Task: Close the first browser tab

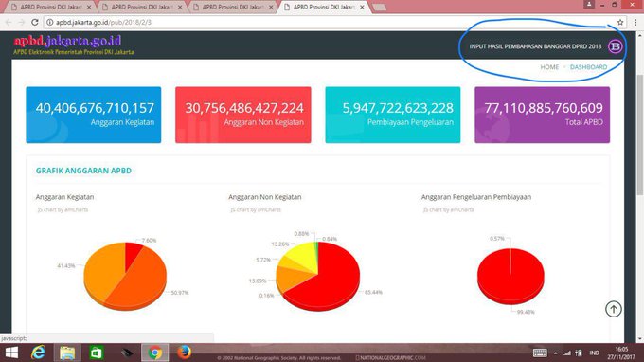Action: (89, 7)
